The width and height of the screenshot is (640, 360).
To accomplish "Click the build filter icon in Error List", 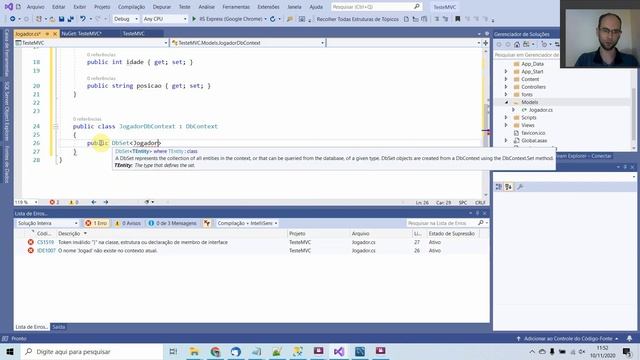I will pyautogui.click(x=207, y=223).
